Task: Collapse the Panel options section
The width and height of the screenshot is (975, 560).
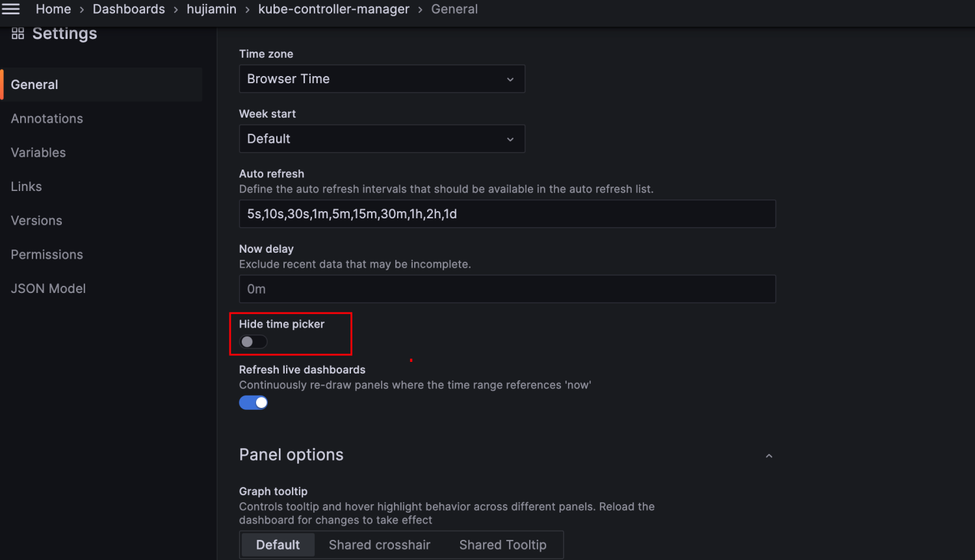Action: [769, 455]
